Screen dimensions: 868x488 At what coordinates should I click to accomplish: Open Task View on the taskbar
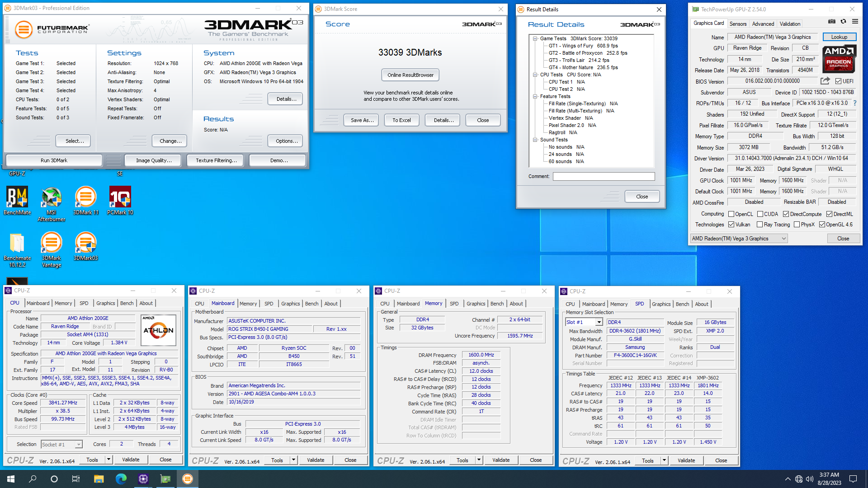click(76, 479)
